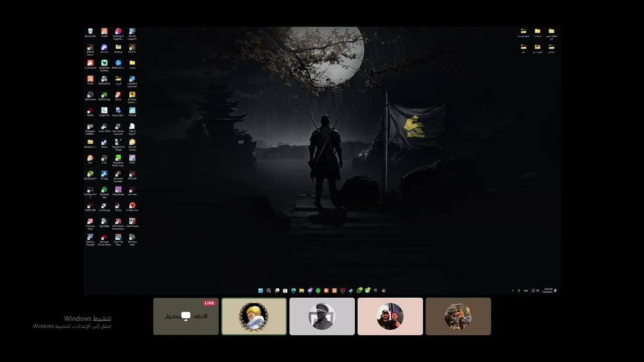
Task: Open the Discord desktop shortcut
Action: pyautogui.click(x=104, y=49)
